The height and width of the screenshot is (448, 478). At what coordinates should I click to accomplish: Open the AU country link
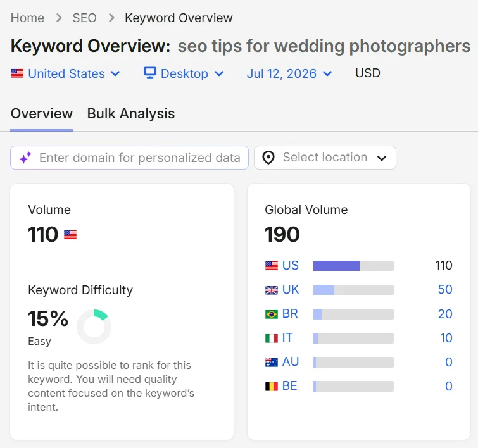coord(291,362)
